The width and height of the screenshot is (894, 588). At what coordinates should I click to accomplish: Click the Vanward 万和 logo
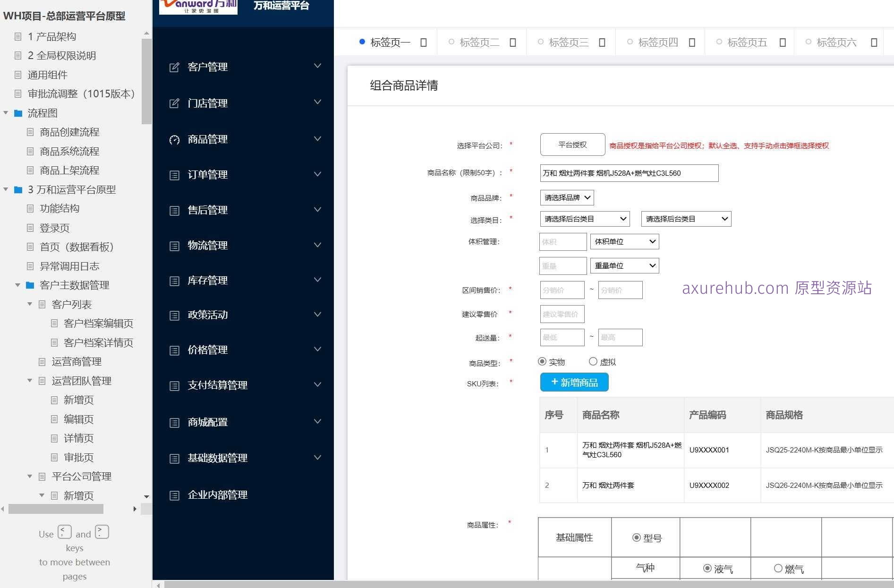pos(198,7)
